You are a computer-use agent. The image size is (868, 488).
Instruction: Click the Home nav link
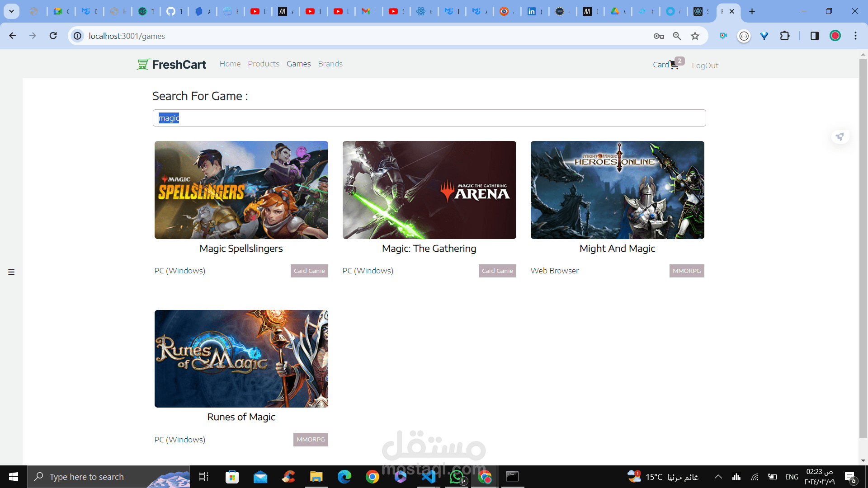click(x=230, y=64)
